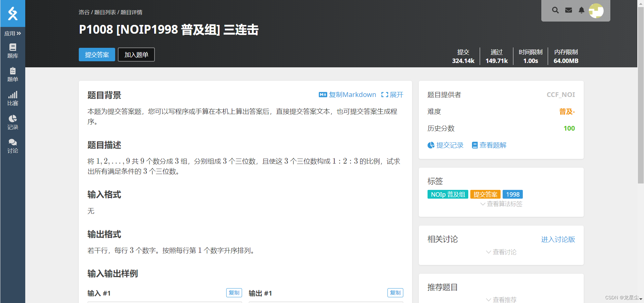Open the 记录 records sidebar icon
Screen dimensions: 644x303
(13, 123)
